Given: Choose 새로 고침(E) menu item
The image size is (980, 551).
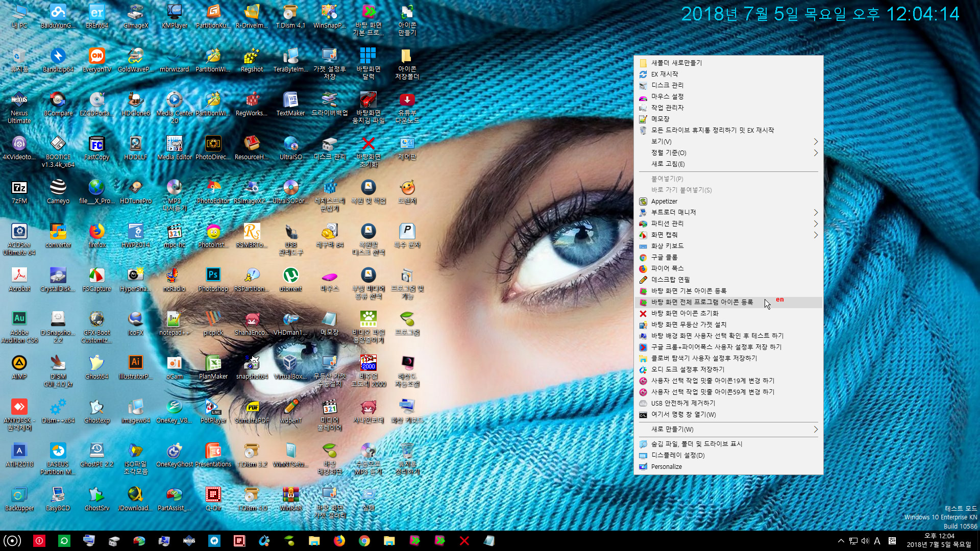Looking at the screenshot, I should point(728,164).
